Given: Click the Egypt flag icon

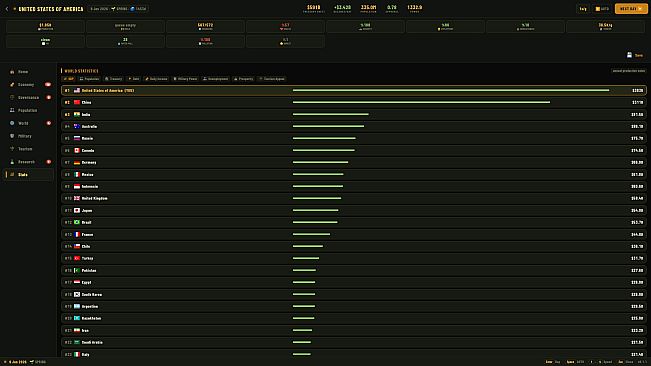Looking at the screenshot, I should click(x=77, y=282).
